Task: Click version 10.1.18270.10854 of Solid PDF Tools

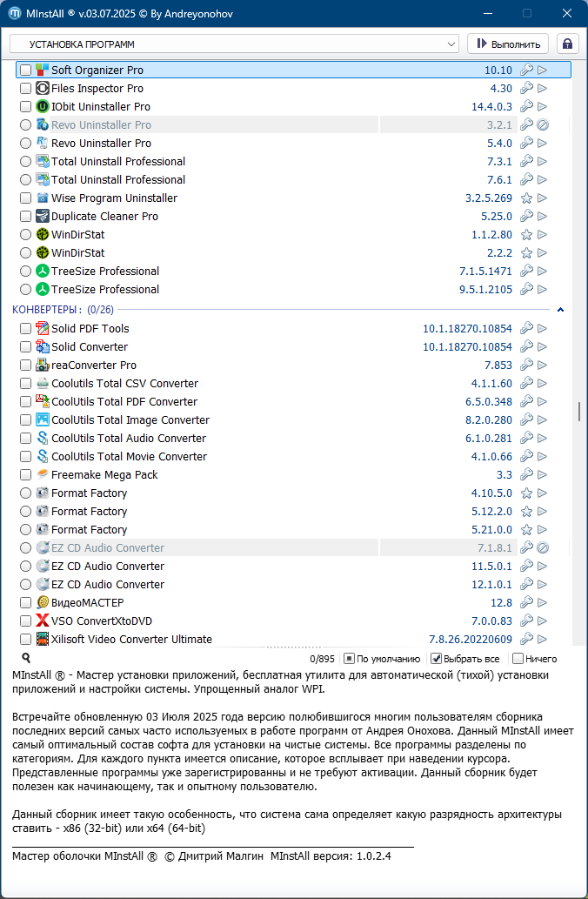Action: pos(468,328)
